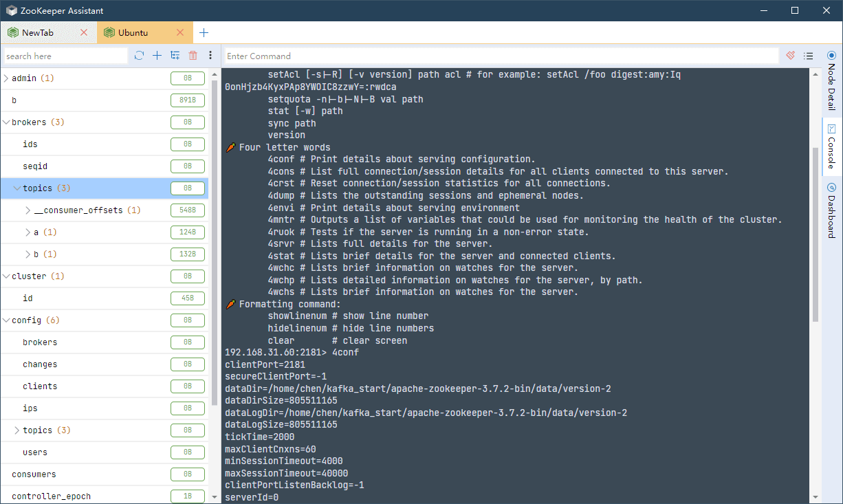Open the three-dot more options menu
843x504 pixels.
point(210,56)
